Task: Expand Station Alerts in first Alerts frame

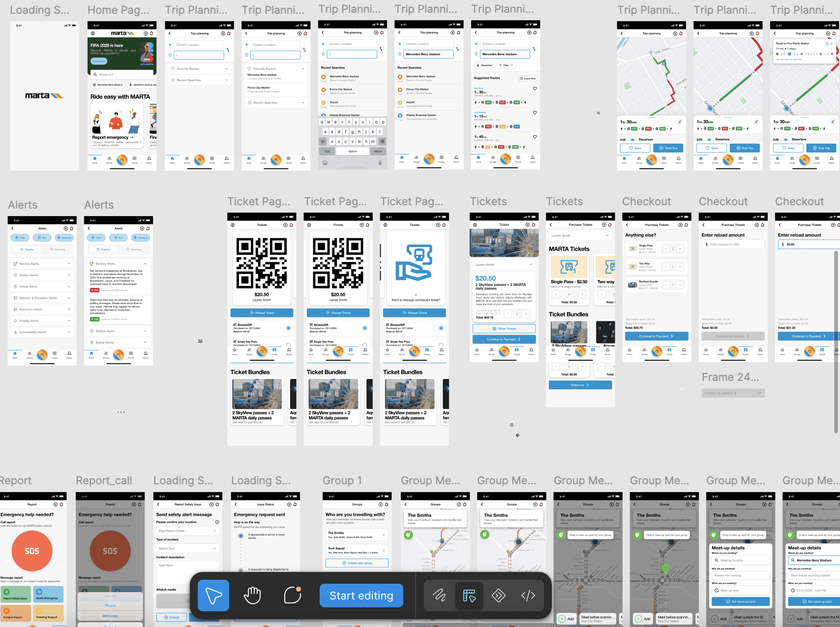Action: pos(42,275)
